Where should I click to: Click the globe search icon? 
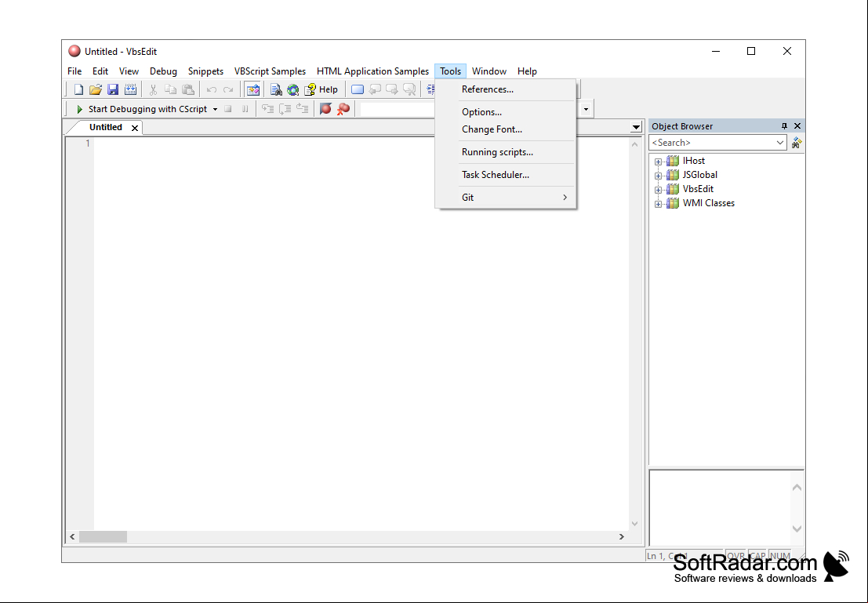tap(292, 89)
